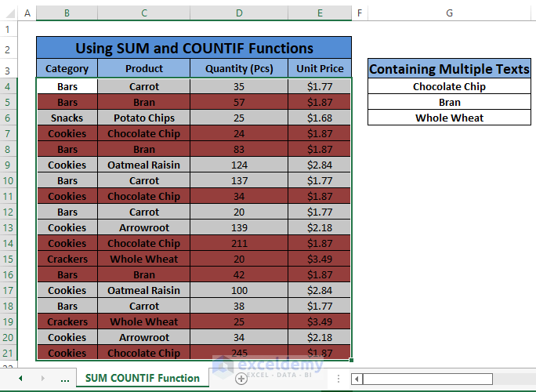Click quantity cell showing 139
The image size is (536, 392).
point(239,227)
